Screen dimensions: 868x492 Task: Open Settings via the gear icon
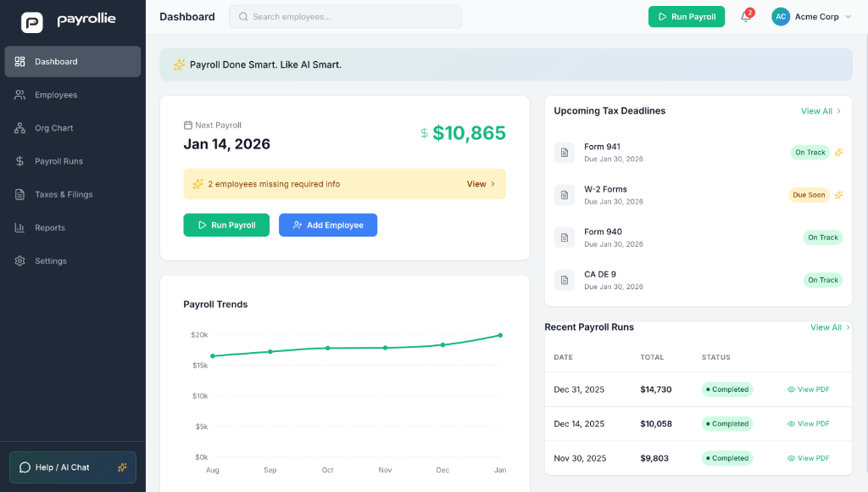click(x=19, y=260)
